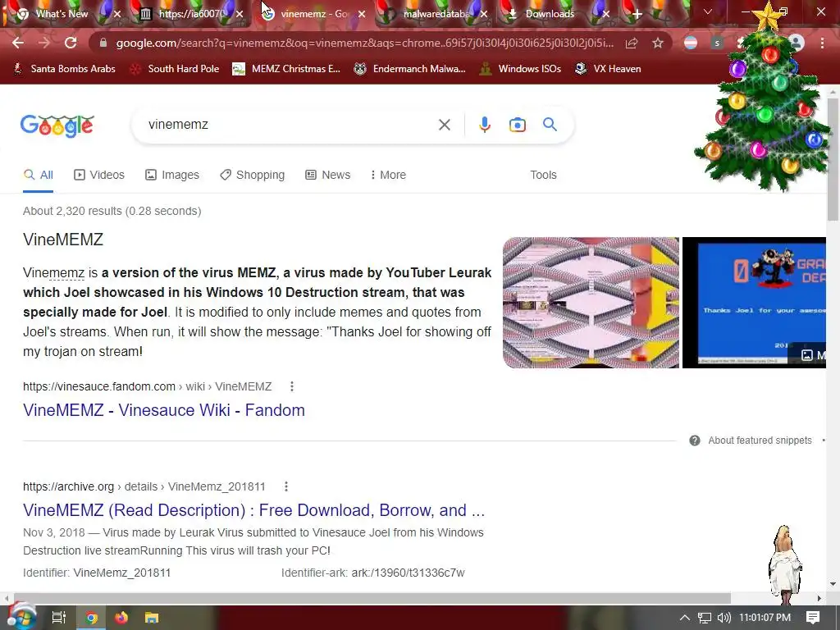Open the search Tools options
This screenshot has height=630, width=840.
pyautogui.click(x=543, y=175)
